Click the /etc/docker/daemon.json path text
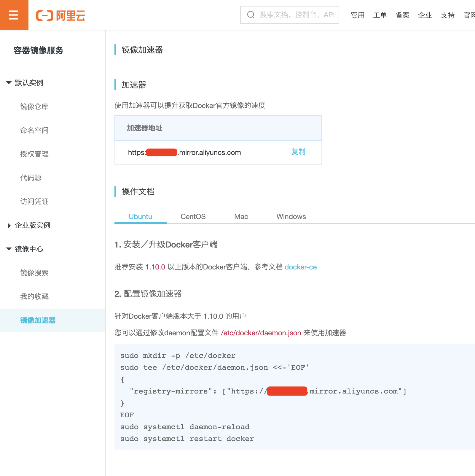 point(261,333)
